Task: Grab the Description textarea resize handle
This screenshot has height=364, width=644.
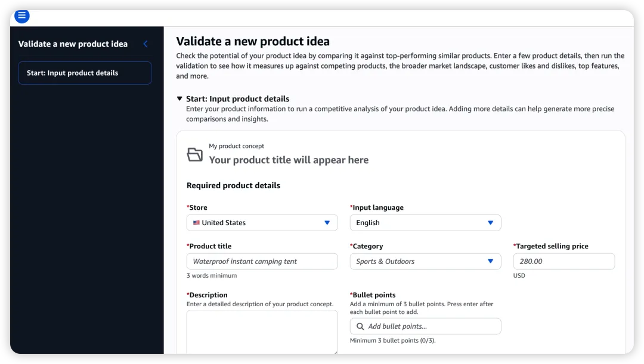Action: (335, 351)
